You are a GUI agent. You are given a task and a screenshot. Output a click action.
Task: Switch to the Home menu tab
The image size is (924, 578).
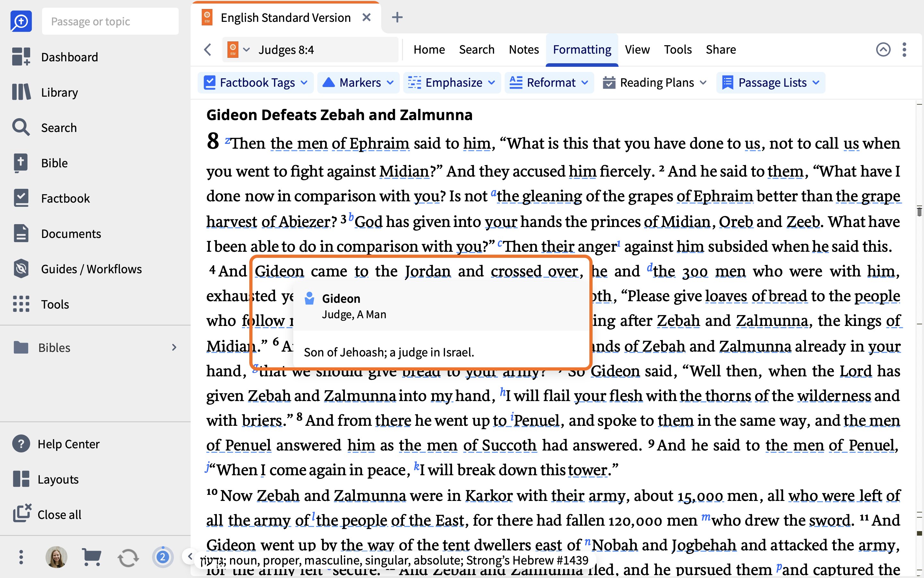pyautogui.click(x=429, y=49)
